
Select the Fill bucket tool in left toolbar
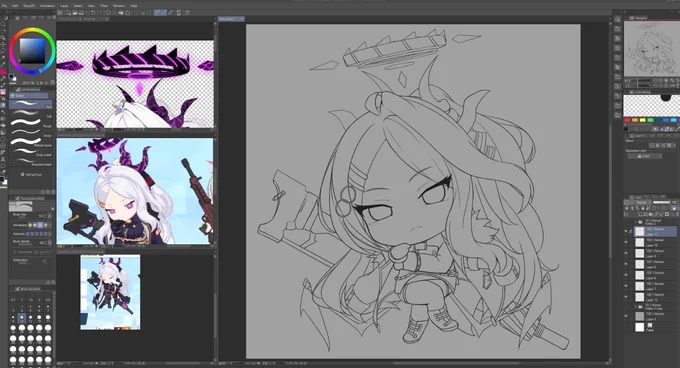coord(3,125)
